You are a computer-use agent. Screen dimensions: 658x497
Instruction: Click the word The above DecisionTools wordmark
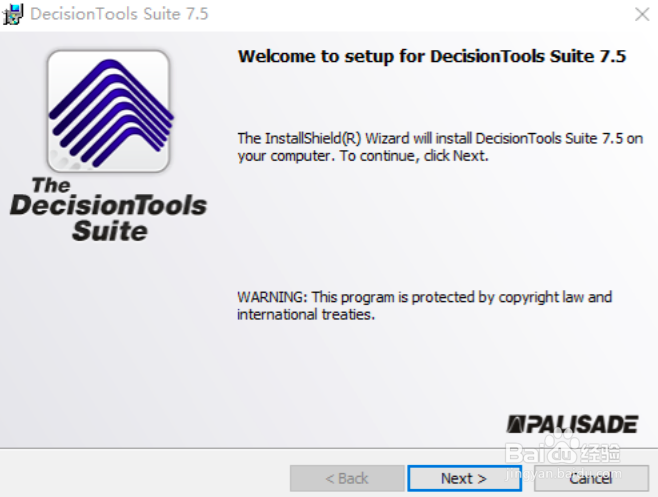51,185
